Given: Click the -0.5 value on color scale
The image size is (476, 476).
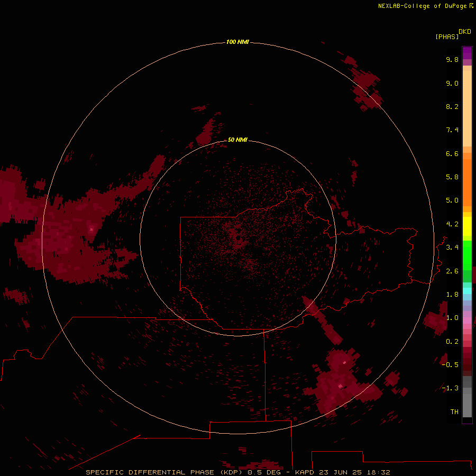Looking at the screenshot, I should 450,365.
